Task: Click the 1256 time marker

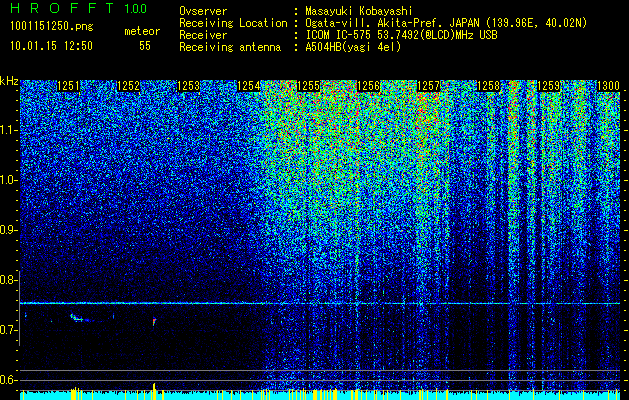Action: tap(368, 86)
